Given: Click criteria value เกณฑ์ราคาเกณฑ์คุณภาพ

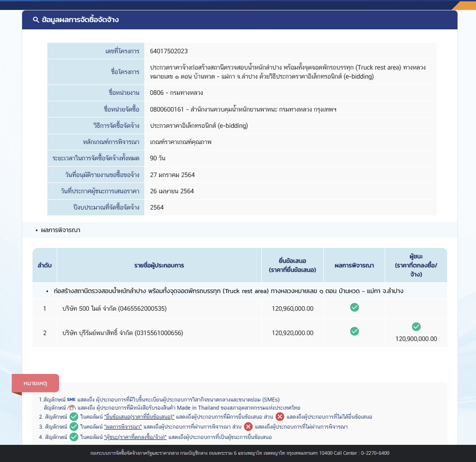Looking at the screenshot, I should [180, 142].
